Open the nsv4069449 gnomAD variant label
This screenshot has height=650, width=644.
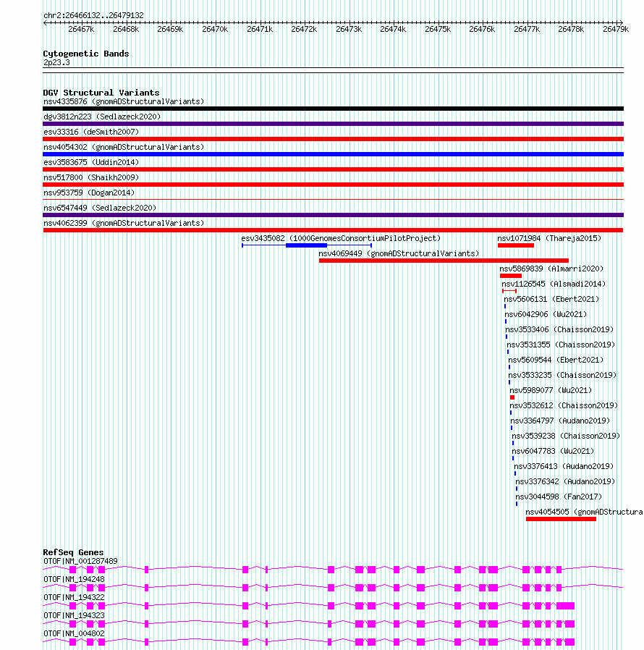pos(399,253)
